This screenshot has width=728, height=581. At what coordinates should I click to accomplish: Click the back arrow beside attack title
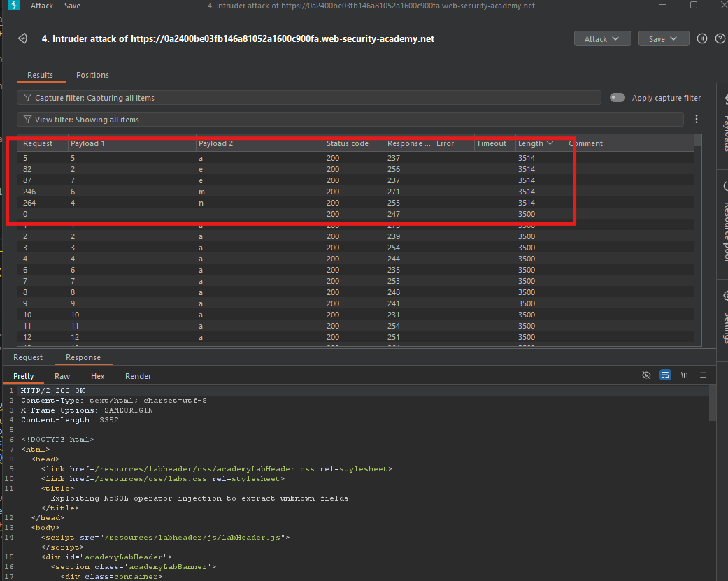click(23, 38)
